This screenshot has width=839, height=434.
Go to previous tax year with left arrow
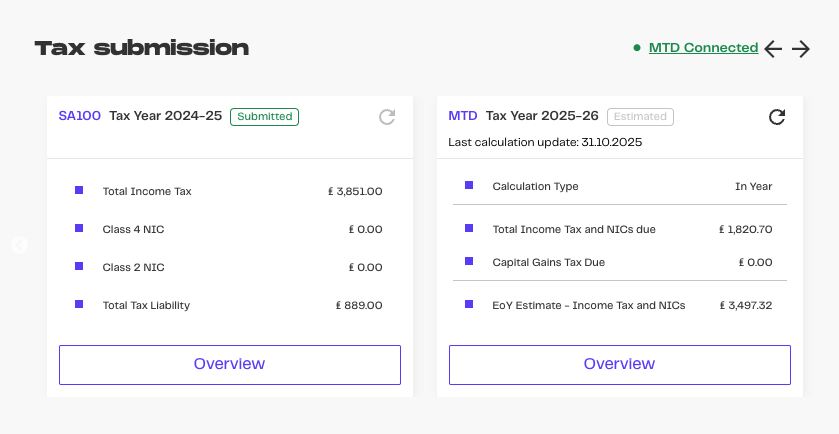[x=773, y=48]
